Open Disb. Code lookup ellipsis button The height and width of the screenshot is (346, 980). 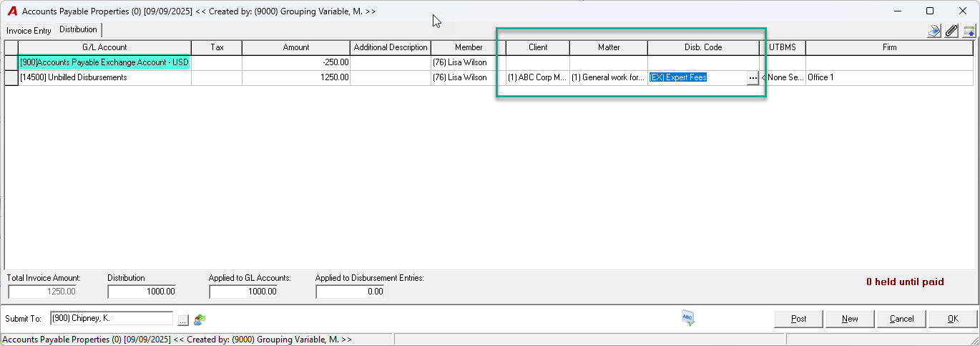pos(752,78)
